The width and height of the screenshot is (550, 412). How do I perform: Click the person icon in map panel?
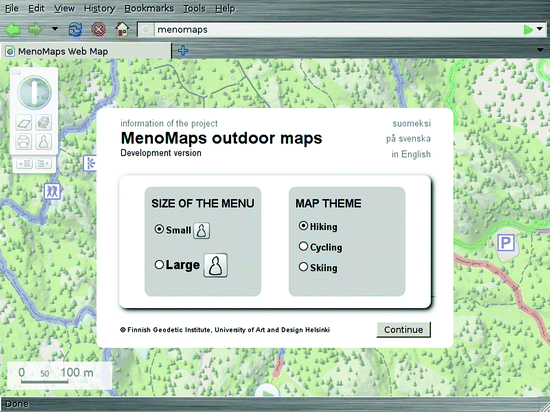[x=43, y=142]
